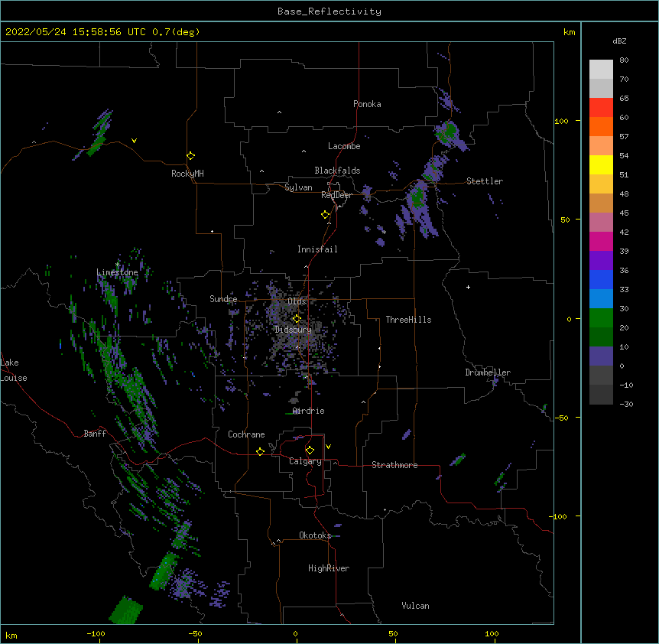Click the mauve 42-45 dBZ legend swatch
Screen dimensions: 659x644
pyautogui.click(x=601, y=223)
